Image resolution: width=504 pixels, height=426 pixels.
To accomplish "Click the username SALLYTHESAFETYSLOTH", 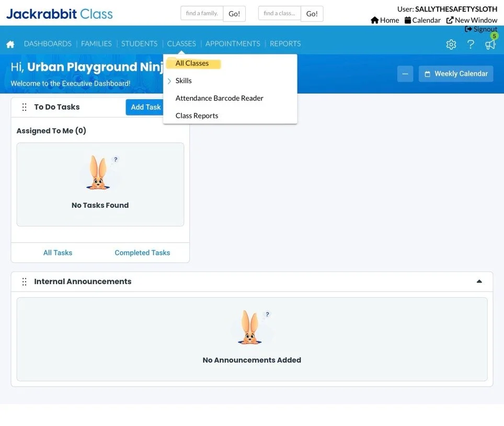I will point(456,9).
